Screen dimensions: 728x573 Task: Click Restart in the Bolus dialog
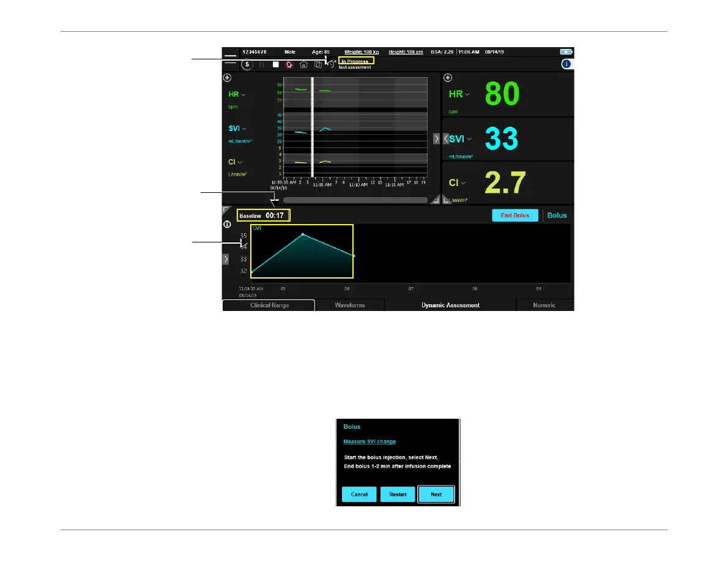398,495
